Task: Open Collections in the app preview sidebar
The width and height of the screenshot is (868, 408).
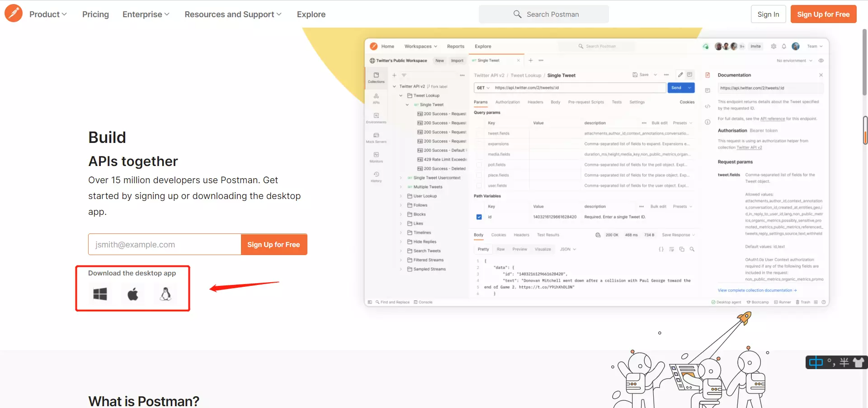Action: [376, 77]
